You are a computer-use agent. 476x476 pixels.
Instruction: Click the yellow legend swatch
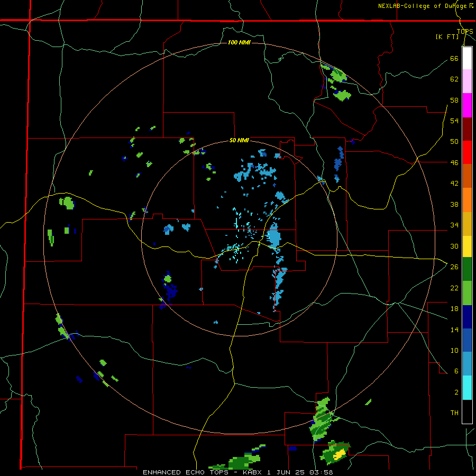(467, 246)
